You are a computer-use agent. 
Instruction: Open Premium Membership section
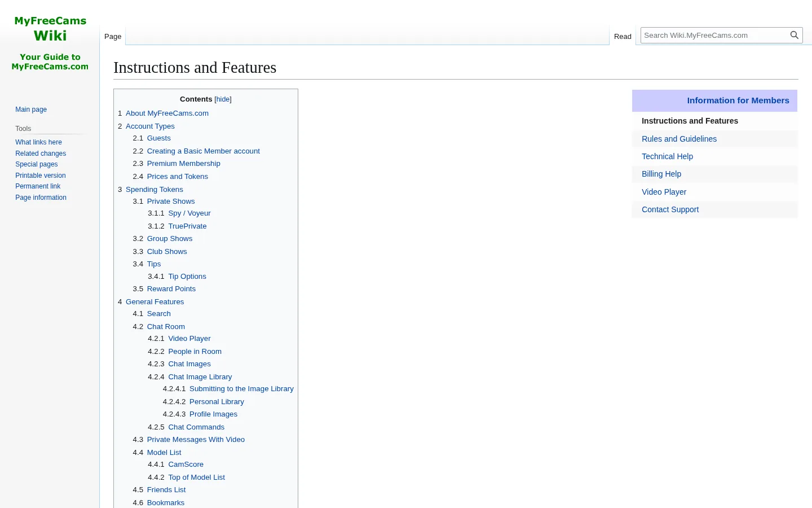click(184, 164)
